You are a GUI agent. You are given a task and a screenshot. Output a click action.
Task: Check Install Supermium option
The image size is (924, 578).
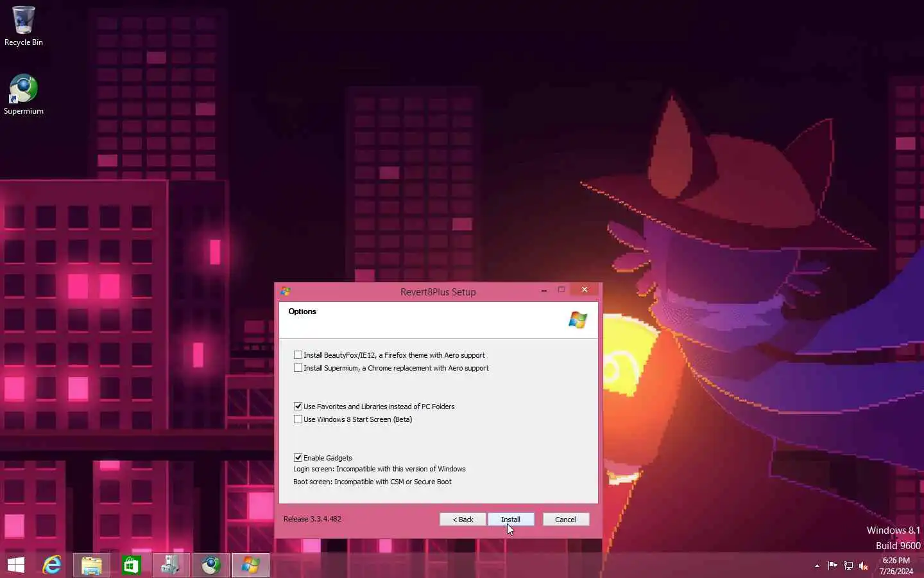pos(298,367)
